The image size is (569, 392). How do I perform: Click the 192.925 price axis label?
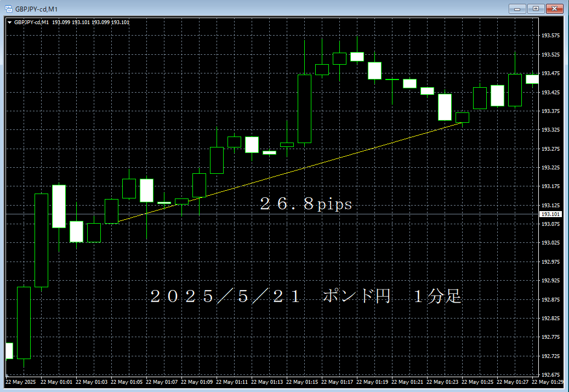[x=550, y=281]
